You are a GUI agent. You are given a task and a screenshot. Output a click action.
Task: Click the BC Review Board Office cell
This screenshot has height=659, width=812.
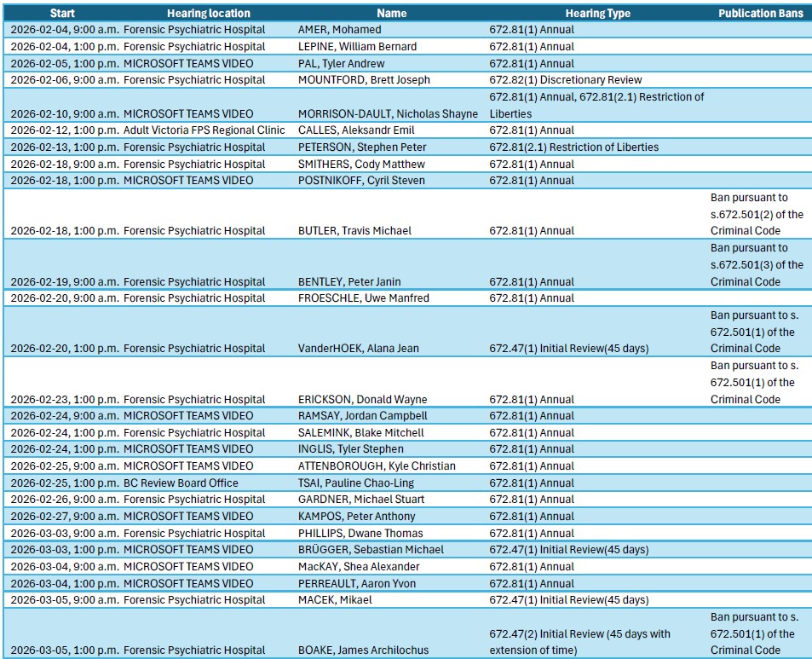pyautogui.click(x=181, y=483)
